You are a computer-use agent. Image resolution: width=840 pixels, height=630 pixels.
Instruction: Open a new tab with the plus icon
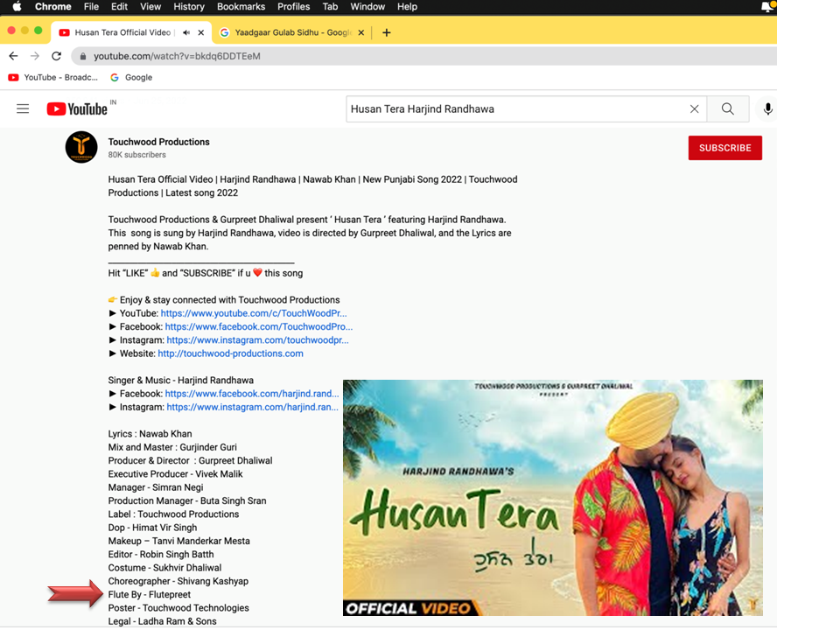pyautogui.click(x=386, y=32)
